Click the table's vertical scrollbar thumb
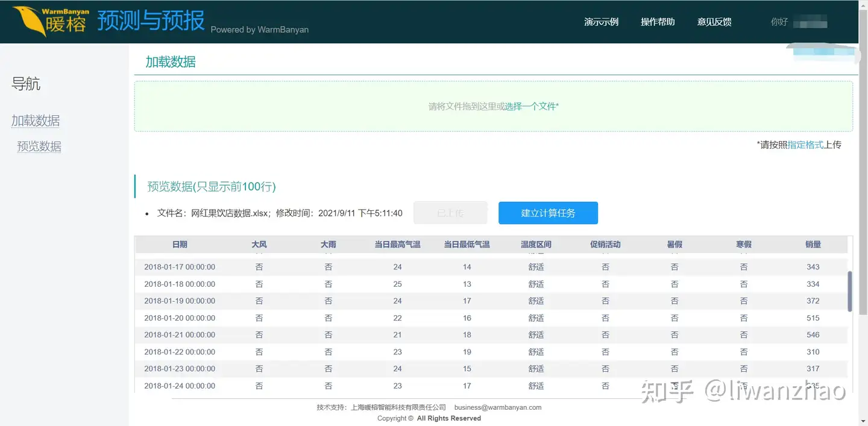The image size is (868, 426). [x=850, y=291]
